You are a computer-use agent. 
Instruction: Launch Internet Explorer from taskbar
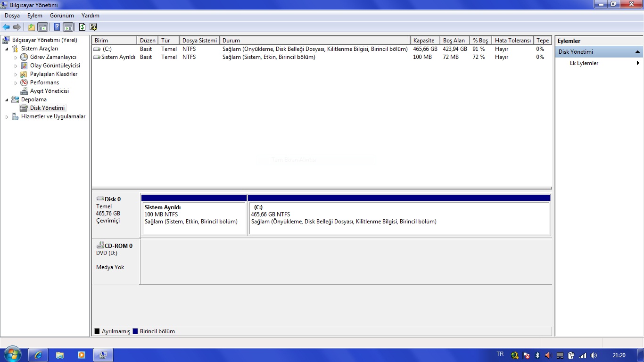coord(38,355)
